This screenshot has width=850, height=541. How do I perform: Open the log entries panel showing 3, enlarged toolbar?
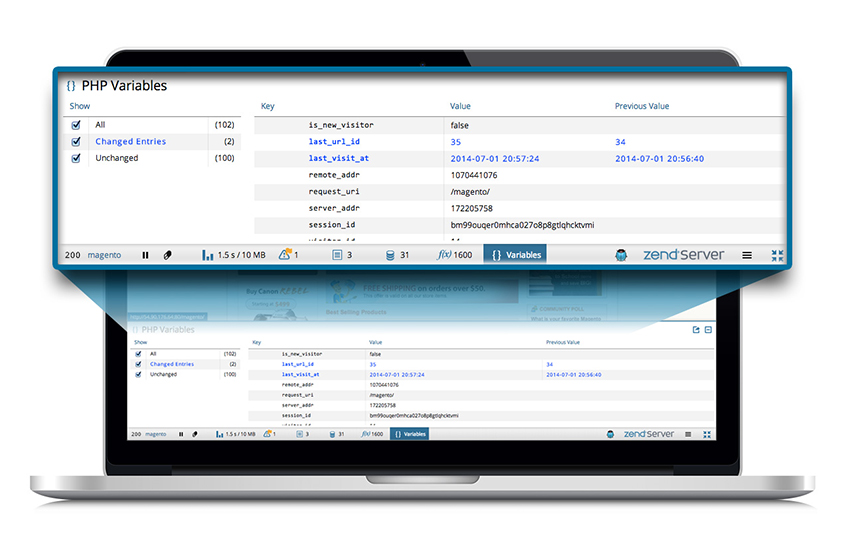coord(342,255)
